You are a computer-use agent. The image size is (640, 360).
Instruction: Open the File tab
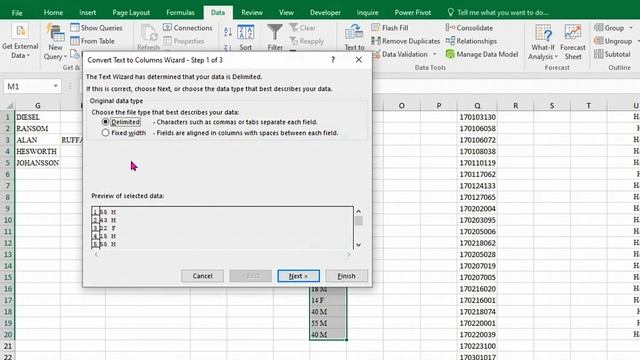tap(17, 13)
